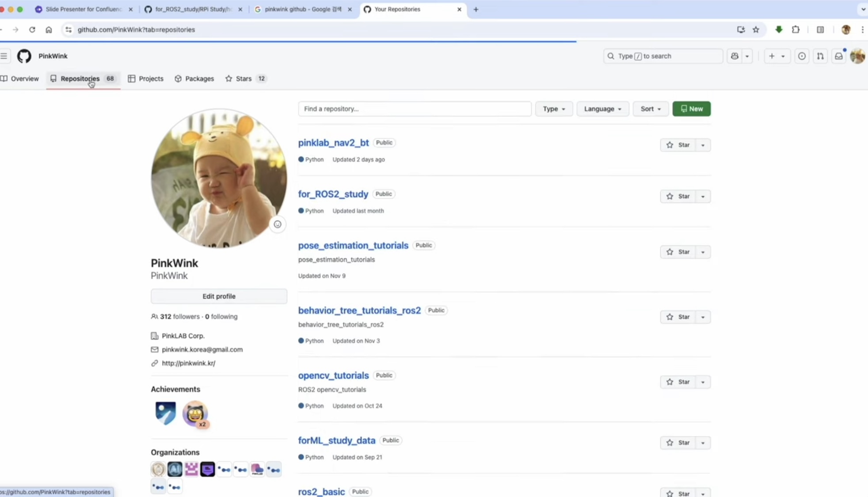Click the GitHub Octocat logo
Viewport: 868px width, 497px height.
tap(24, 56)
